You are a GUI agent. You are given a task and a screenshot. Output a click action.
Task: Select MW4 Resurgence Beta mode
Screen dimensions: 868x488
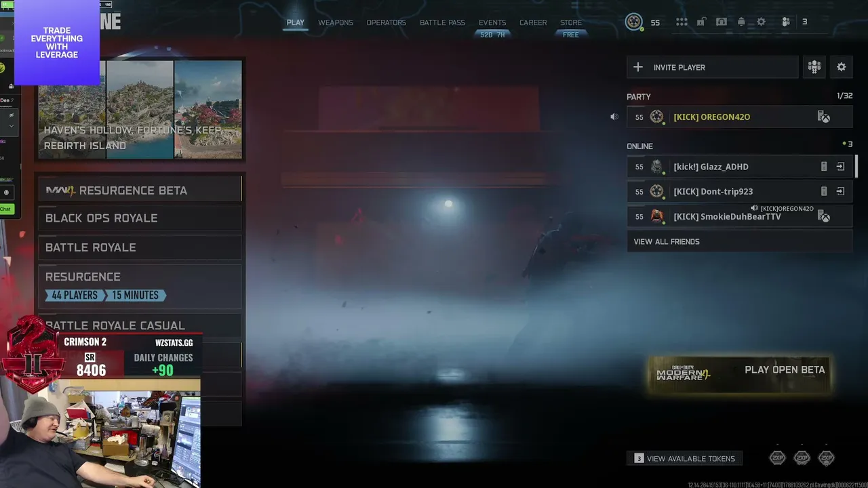(x=140, y=190)
